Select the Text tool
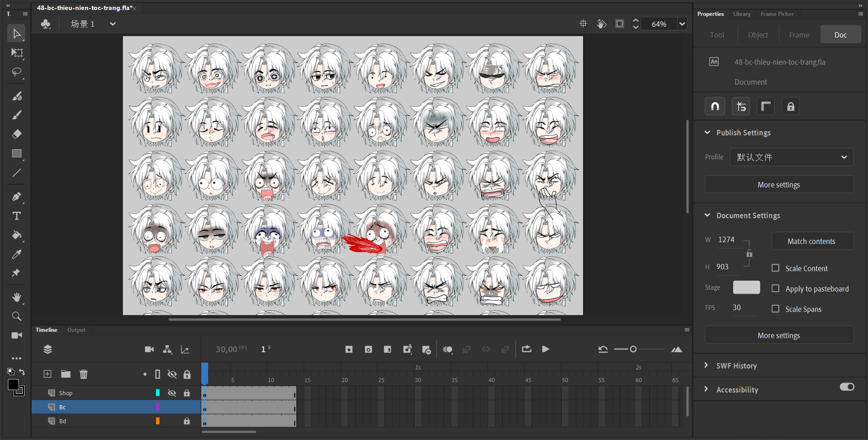This screenshot has width=868, height=440. click(x=17, y=216)
